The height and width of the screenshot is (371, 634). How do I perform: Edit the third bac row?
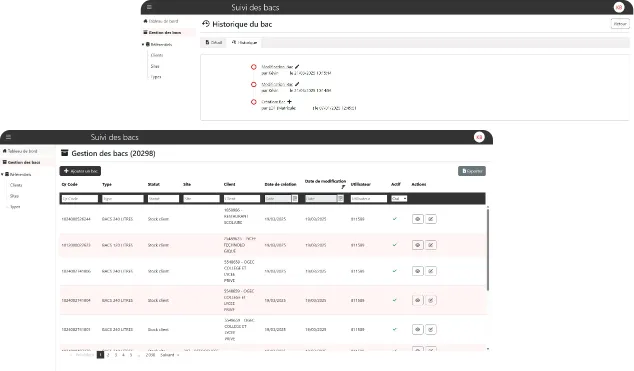point(431,271)
